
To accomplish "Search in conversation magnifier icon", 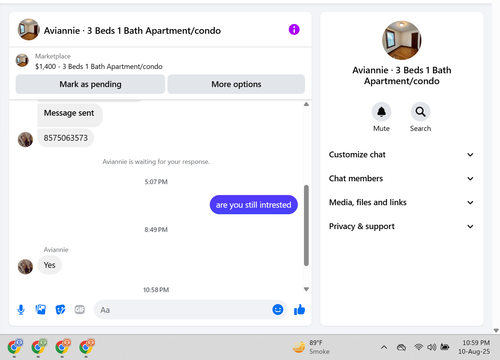I will [x=420, y=112].
